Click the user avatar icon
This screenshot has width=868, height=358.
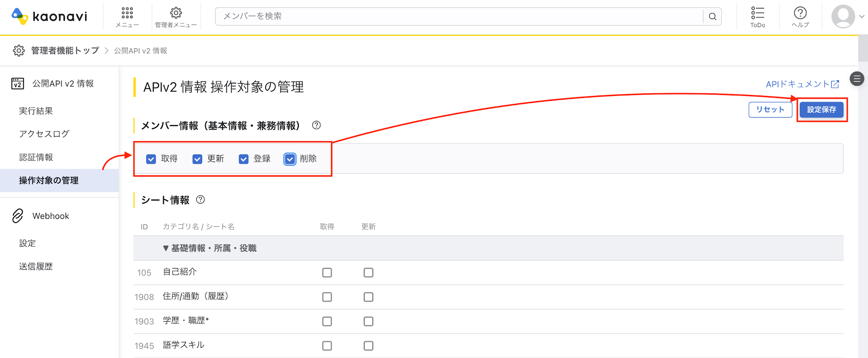pos(843,17)
